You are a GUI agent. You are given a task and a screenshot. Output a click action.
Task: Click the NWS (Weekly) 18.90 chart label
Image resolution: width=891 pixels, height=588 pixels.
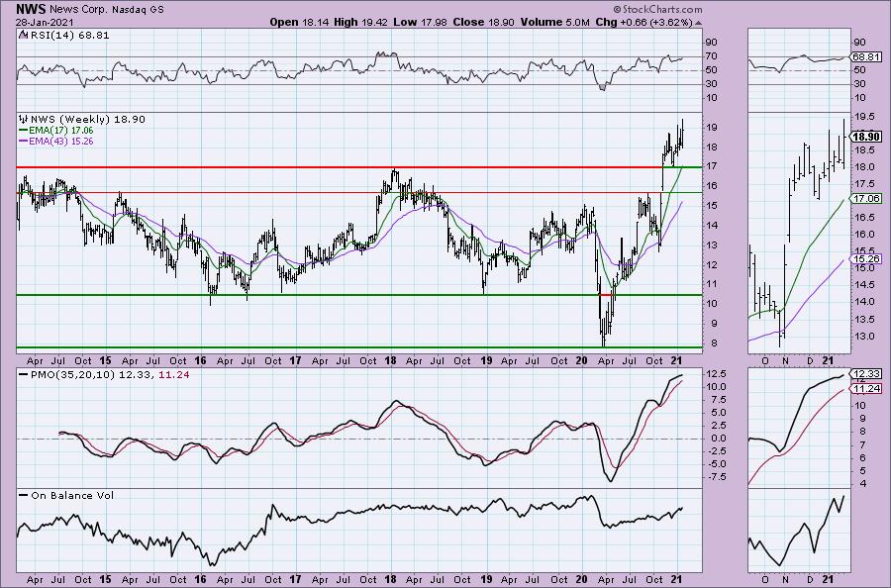(x=88, y=120)
